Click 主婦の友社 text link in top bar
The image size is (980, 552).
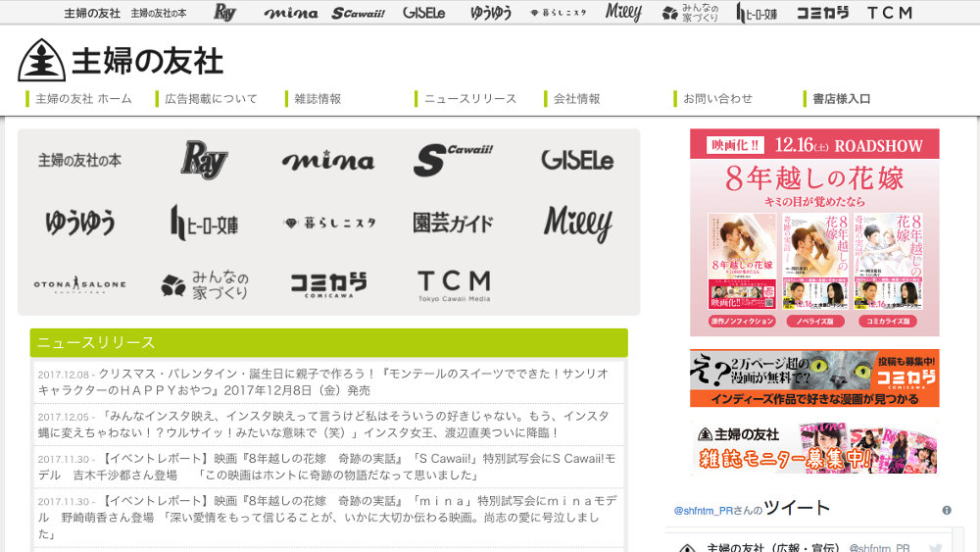92,13
